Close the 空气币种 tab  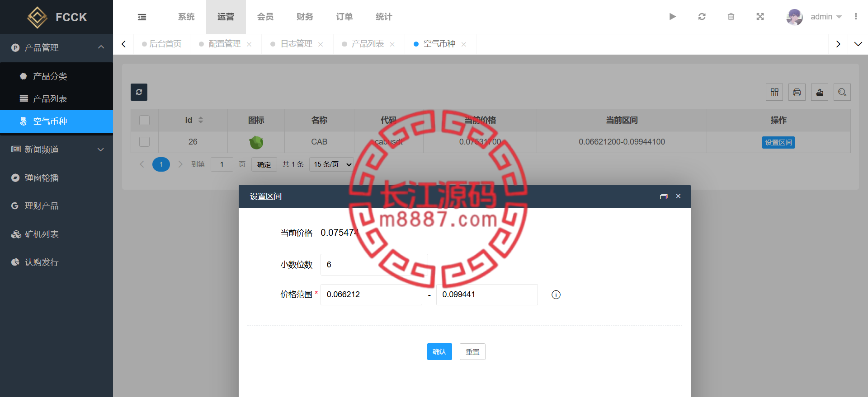[464, 44]
